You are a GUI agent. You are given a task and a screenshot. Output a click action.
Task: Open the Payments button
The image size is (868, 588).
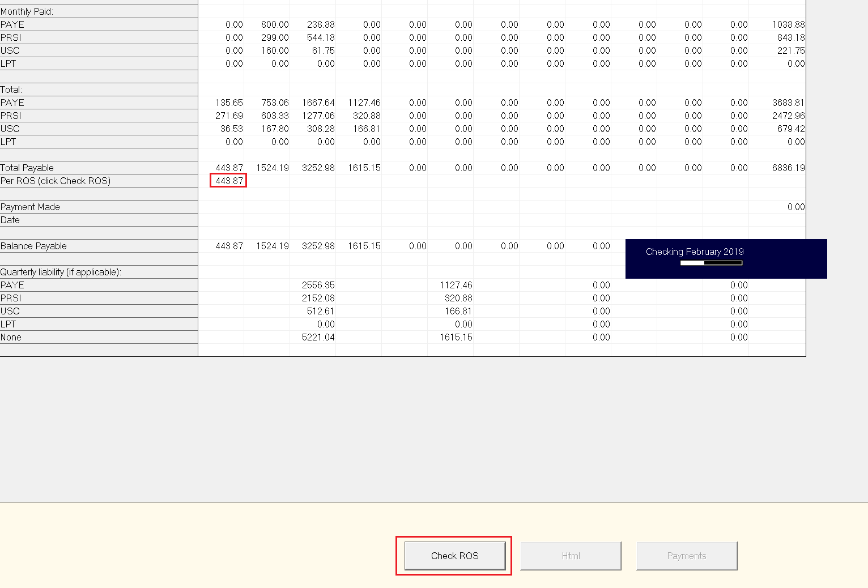coord(687,556)
